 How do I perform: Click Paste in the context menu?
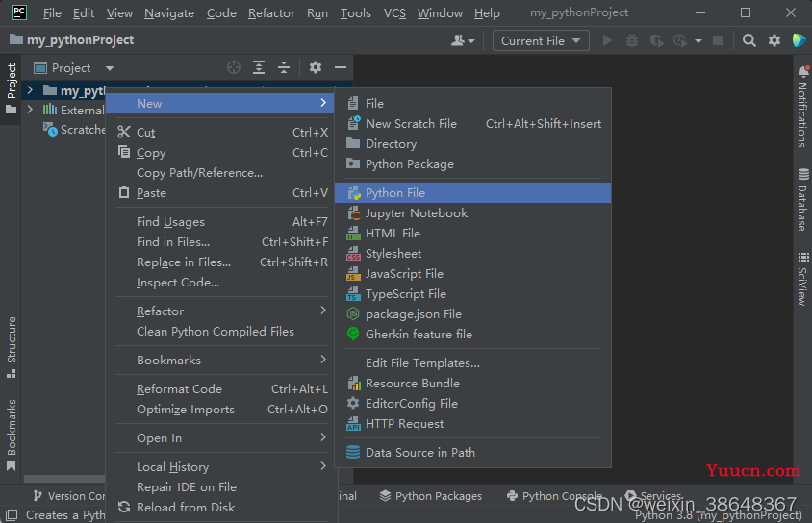coord(220,193)
